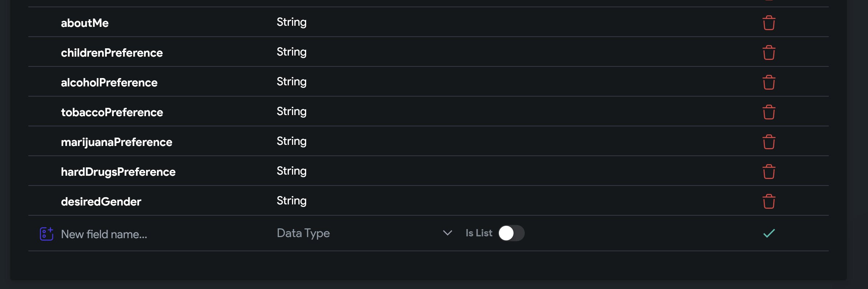Screen dimensions: 868x289
Task: Toggle the Is List switch
Action: [511, 233]
